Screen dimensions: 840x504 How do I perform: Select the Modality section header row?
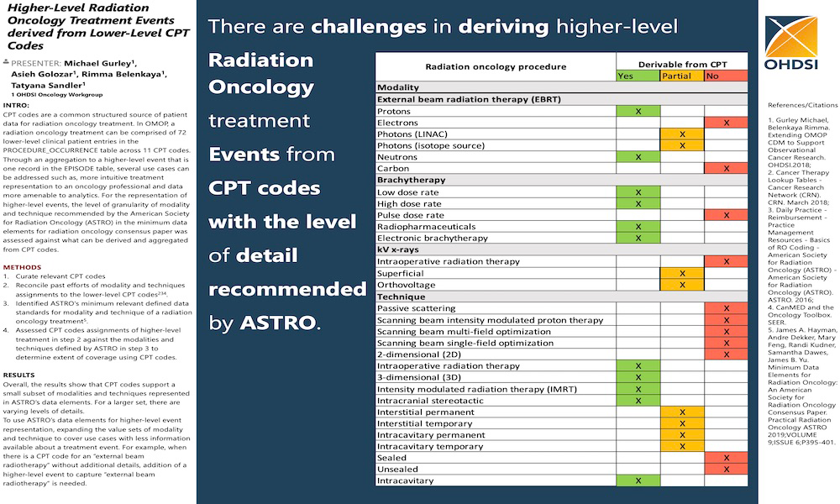560,87
